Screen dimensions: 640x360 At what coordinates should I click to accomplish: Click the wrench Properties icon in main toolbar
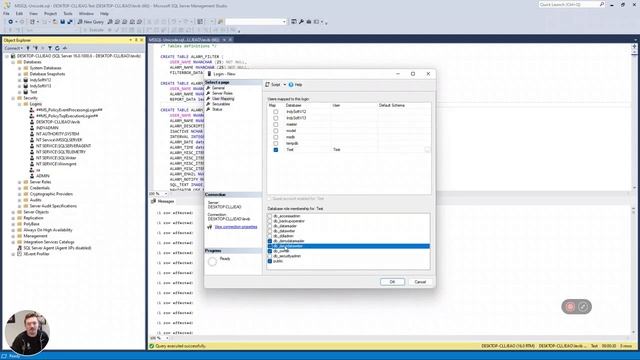301,22
